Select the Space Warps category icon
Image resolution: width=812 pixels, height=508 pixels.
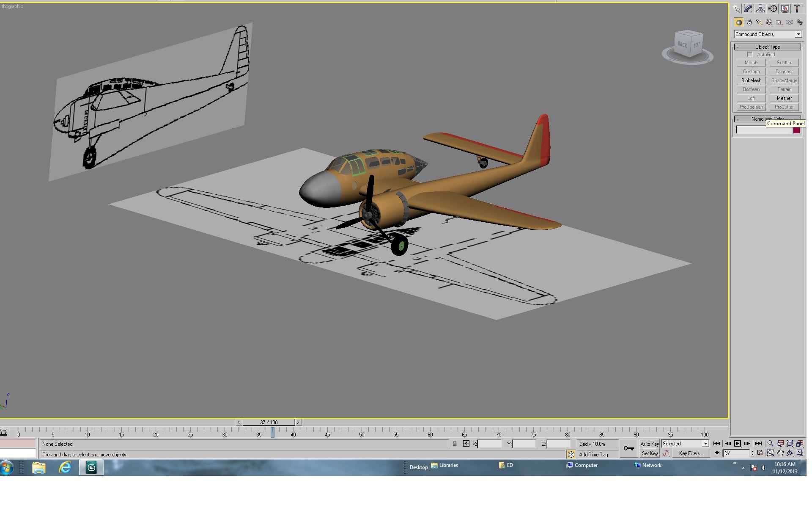coord(790,22)
